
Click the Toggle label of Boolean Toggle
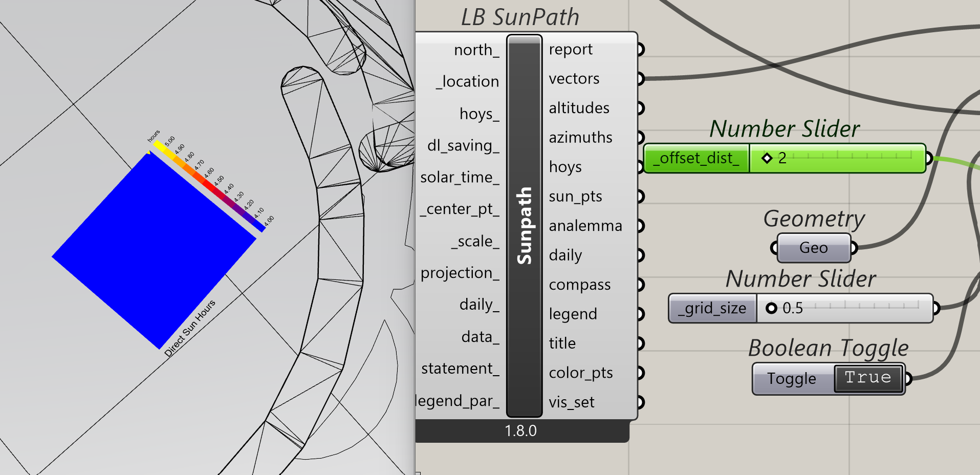pos(792,379)
